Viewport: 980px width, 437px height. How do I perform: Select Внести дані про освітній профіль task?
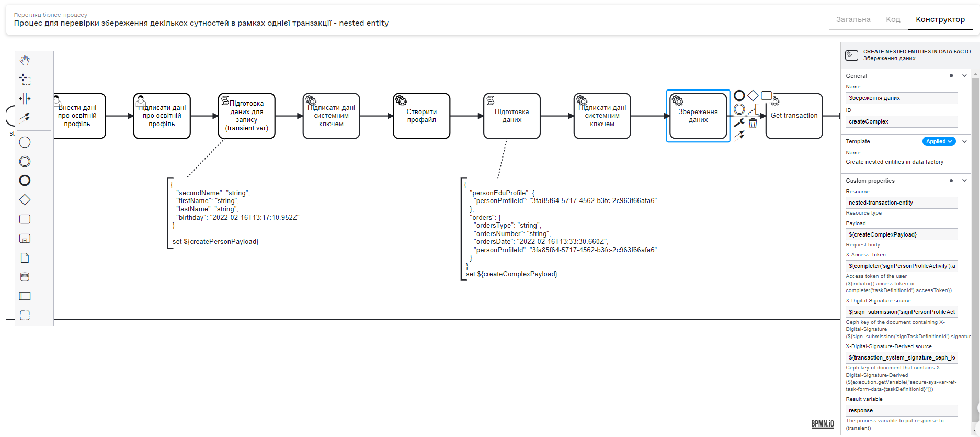[77, 116]
